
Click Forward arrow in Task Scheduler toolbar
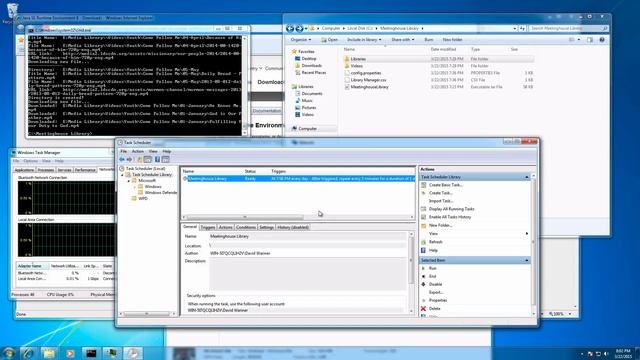click(129, 160)
